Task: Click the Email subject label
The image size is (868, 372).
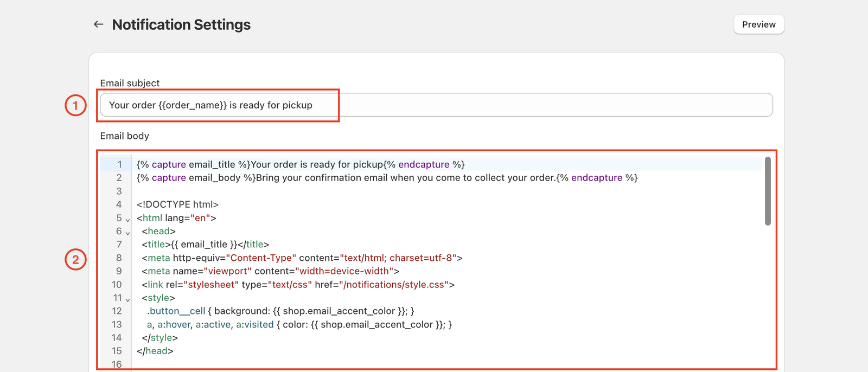Action: coord(130,83)
